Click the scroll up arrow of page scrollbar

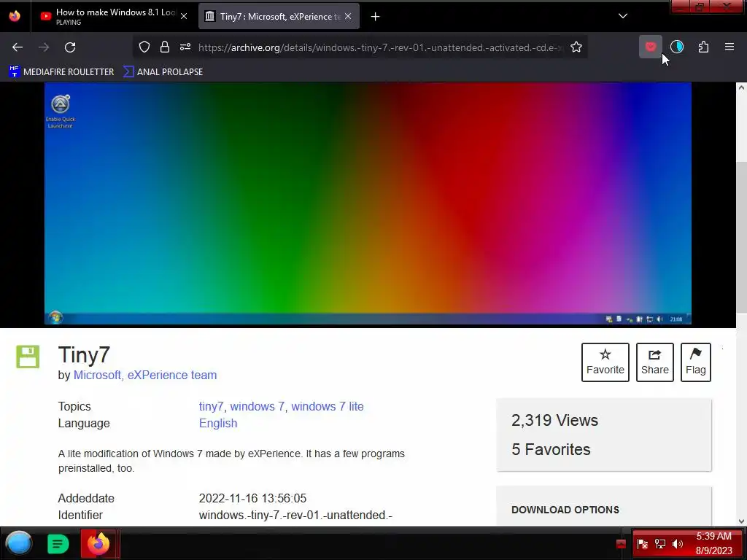(741, 87)
